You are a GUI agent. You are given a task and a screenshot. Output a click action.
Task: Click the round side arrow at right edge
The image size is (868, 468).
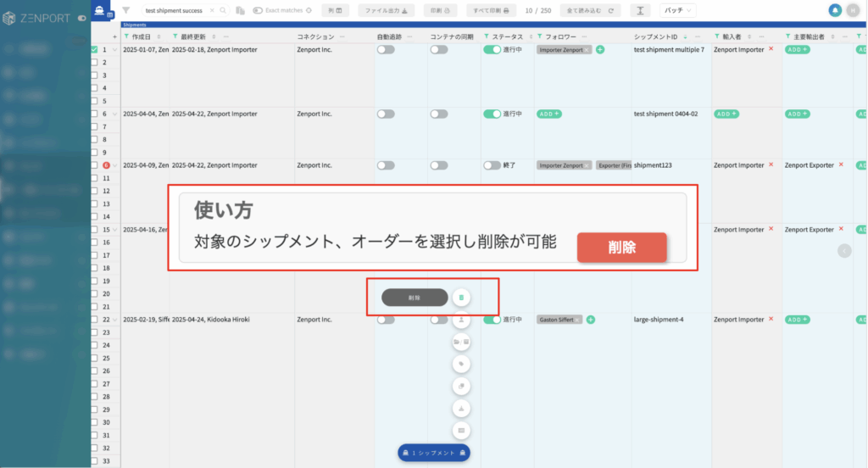(x=844, y=251)
